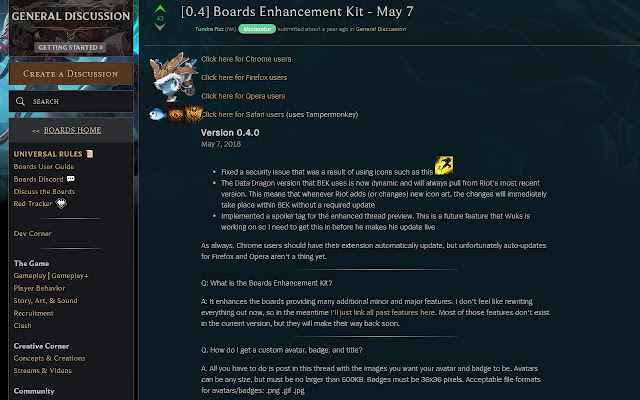
Task: Click the flaming eye badge icon
Action: (176, 115)
